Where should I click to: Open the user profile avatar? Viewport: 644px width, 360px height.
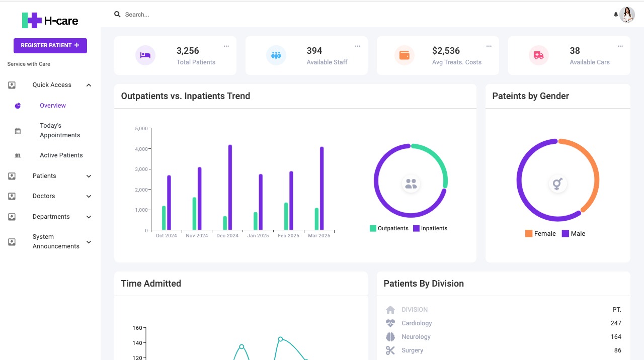click(627, 15)
